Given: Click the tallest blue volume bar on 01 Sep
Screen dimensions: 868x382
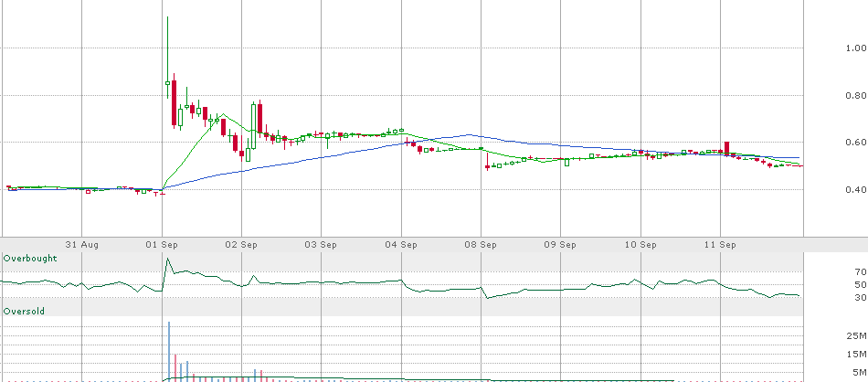Looking at the screenshot, I should click(x=169, y=351).
